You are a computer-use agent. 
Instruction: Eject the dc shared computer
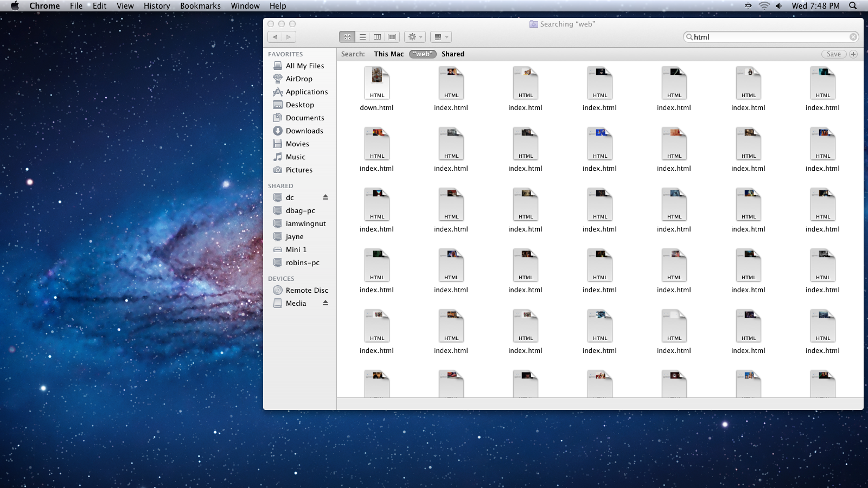click(325, 197)
